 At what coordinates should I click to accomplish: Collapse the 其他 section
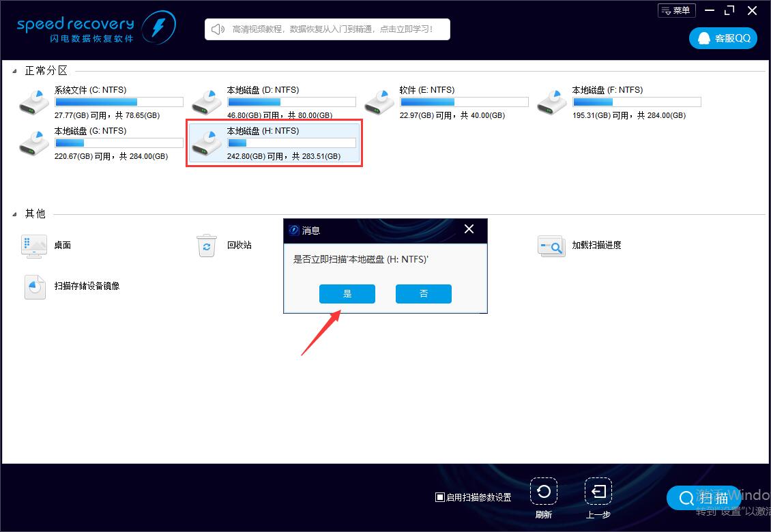pos(15,214)
